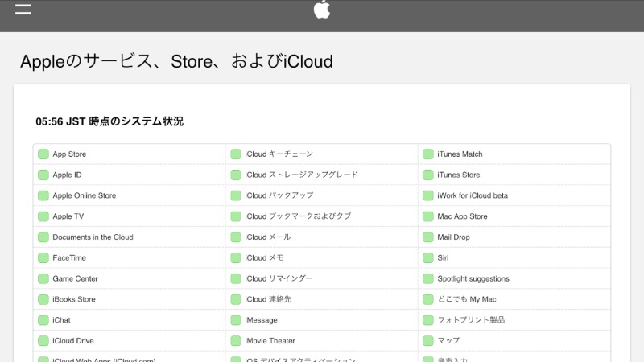Click green square next to iCloud Drive

tap(43, 340)
